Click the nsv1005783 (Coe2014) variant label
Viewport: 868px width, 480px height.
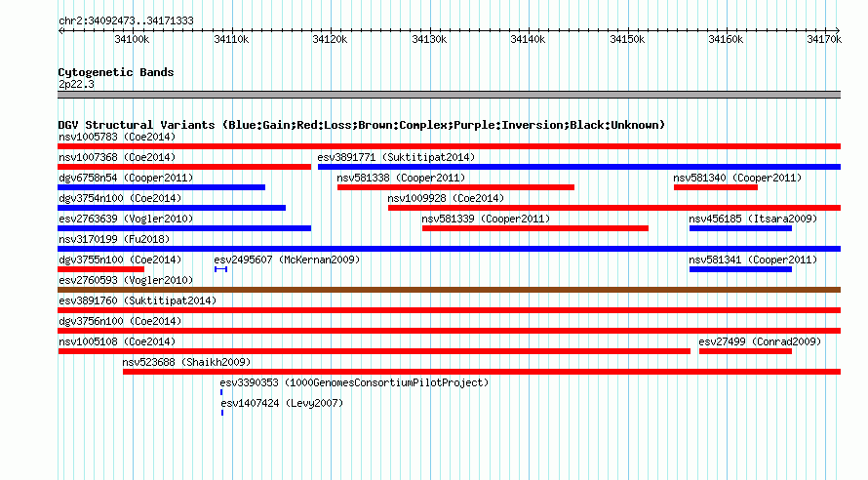click(x=117, y=137)
